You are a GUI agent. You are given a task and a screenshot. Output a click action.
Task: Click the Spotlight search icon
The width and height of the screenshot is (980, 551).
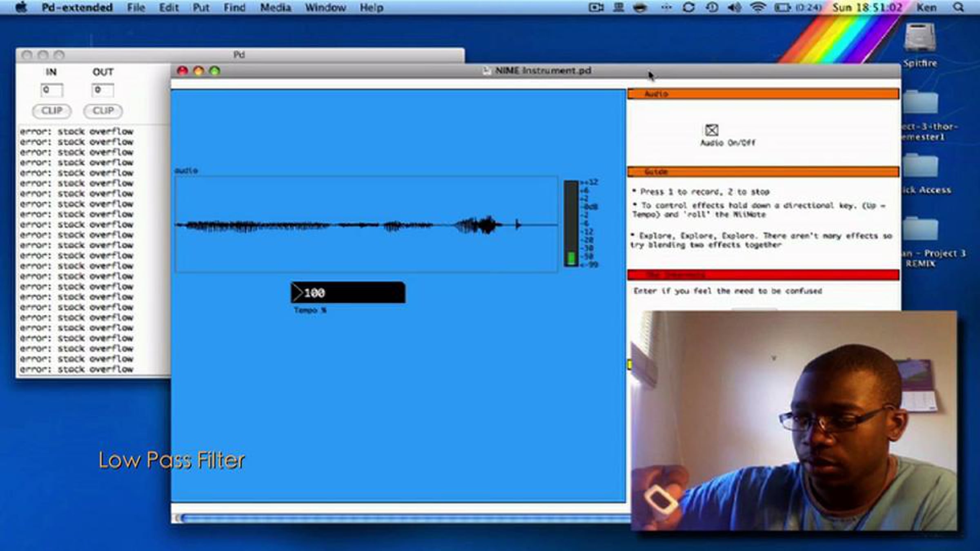click(958, 7)
